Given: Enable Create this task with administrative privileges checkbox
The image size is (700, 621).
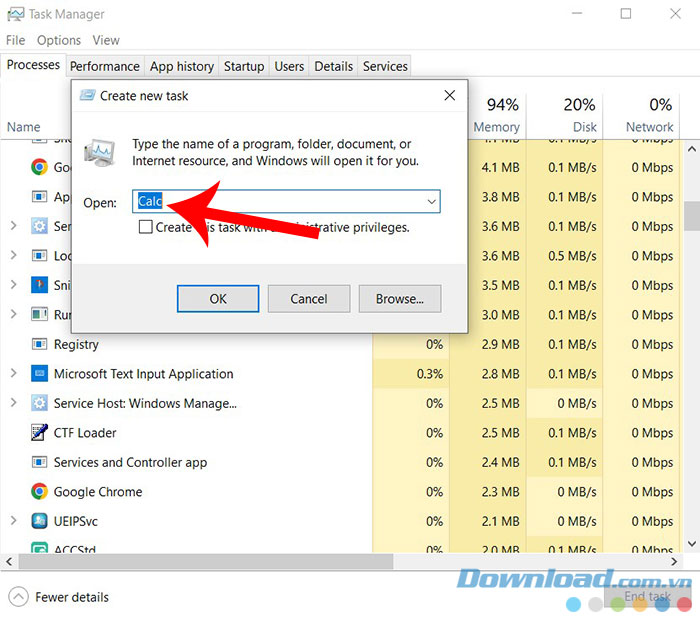Looking at the screenshot, I should (146, 227).
